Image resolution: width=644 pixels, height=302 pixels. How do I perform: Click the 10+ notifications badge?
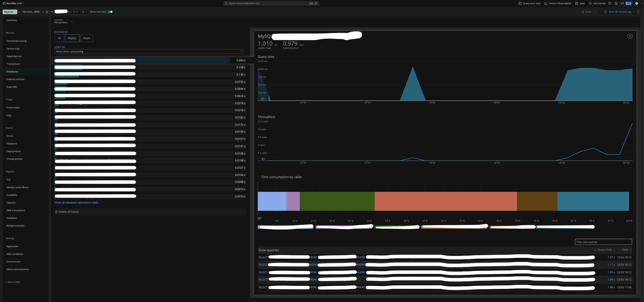[628, 3]
